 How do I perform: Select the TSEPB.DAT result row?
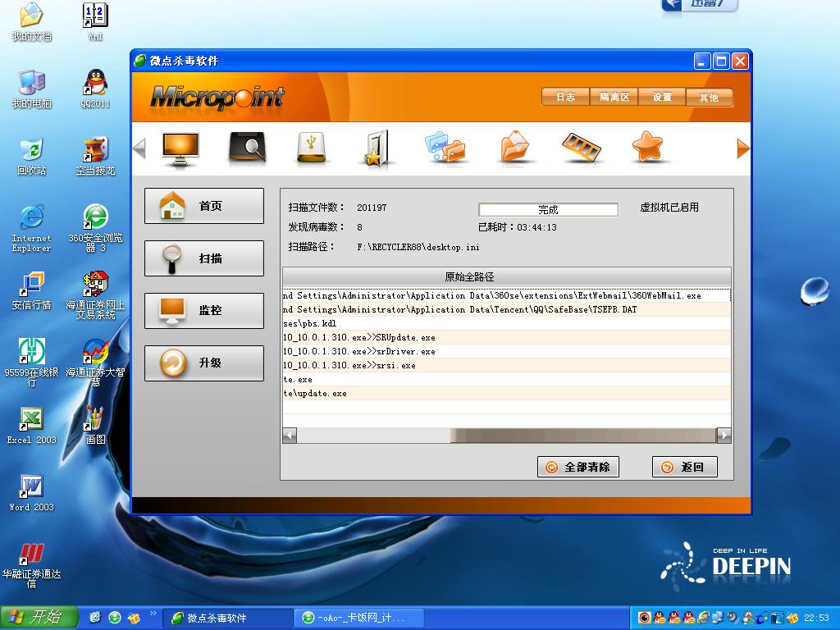pos(507,309)
